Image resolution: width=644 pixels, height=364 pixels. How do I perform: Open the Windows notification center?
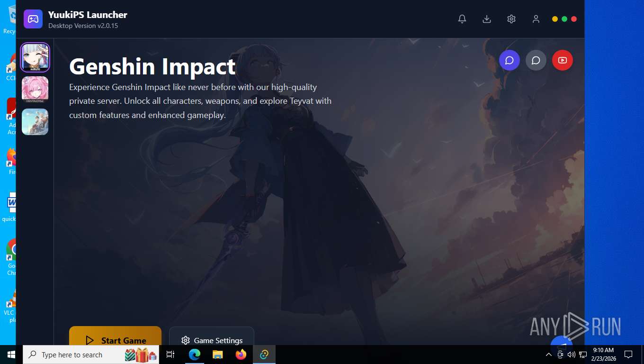tap(628, 355)
